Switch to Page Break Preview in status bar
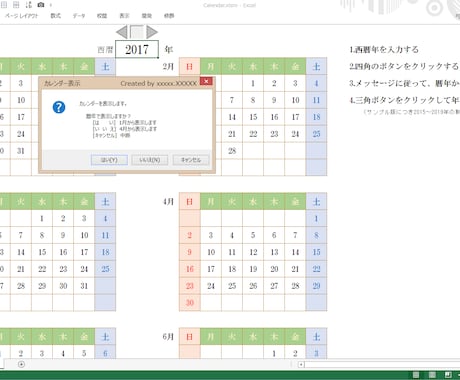The height and width of the screenshot is (380, 460). (448, 375)
